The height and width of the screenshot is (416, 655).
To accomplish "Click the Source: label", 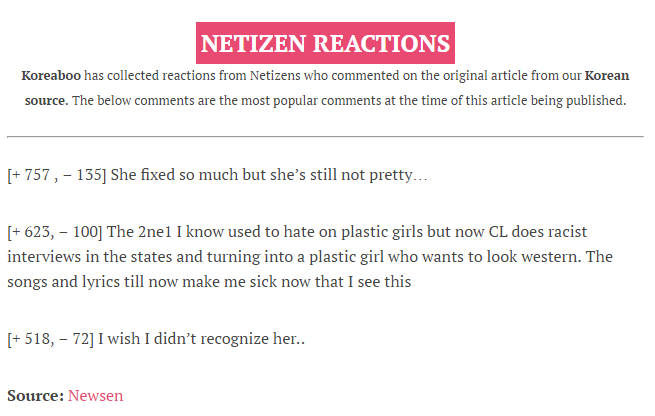I will point(36,395).
